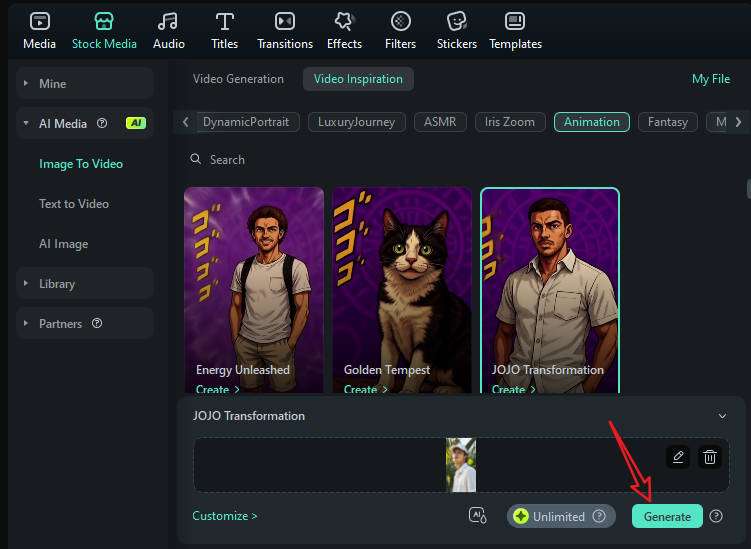The image size is (751, 549).
Task: Click the pencil edit icon on uploaded image
Action: pos(678,457)
